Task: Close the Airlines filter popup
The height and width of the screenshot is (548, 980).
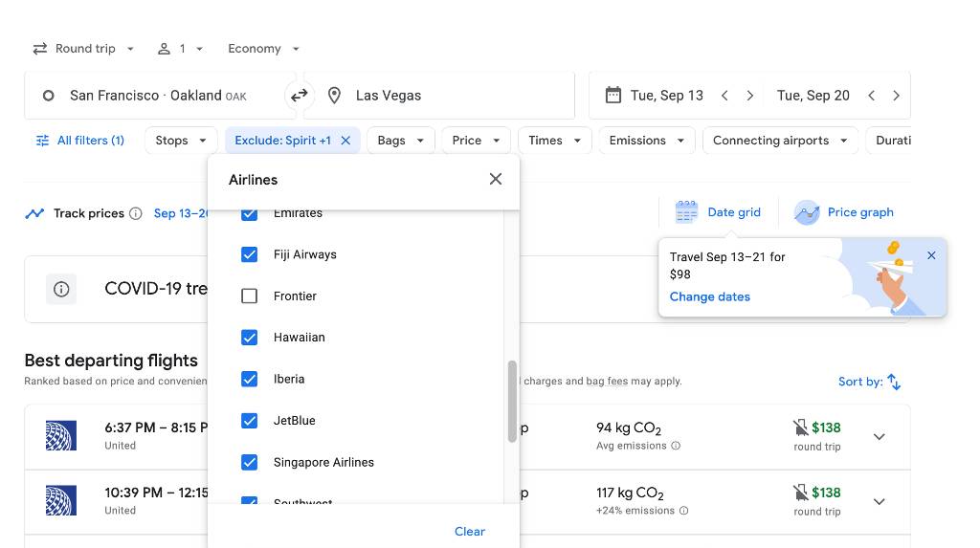Action: click(496, 180)
